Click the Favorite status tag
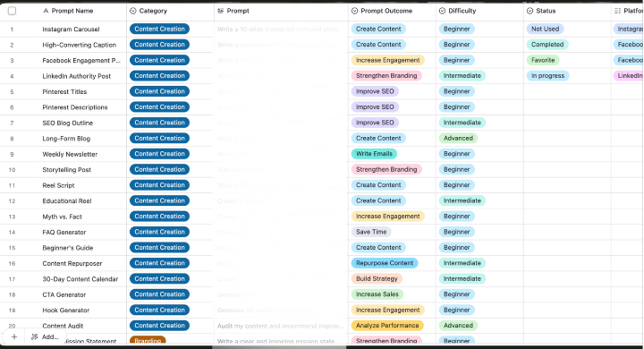 point(543,60)
